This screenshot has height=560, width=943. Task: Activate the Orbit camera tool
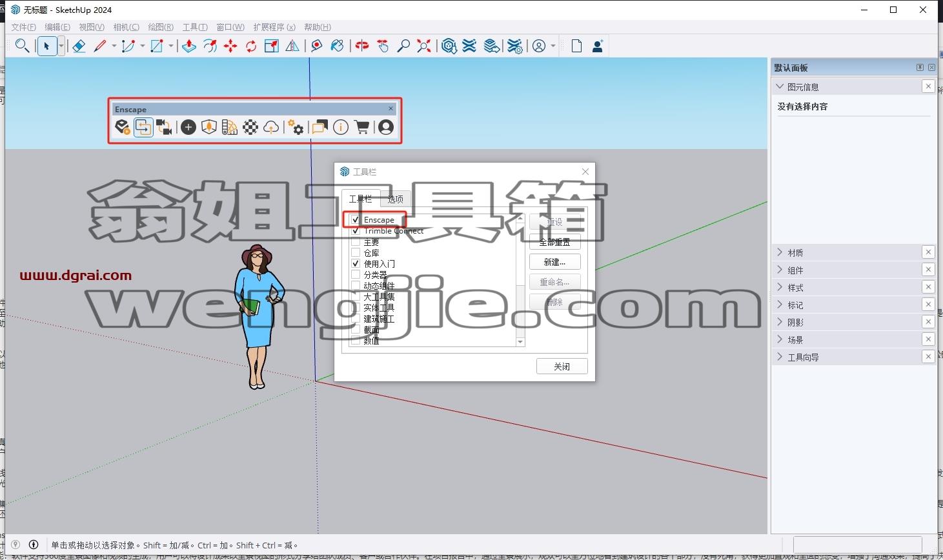[x=362, y=46]
